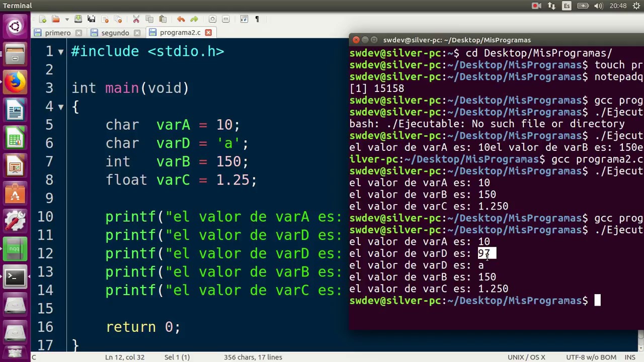Click the screen recorder indicator in the top panel
This screenshot has height=362, width=644.
coord(536,6)
